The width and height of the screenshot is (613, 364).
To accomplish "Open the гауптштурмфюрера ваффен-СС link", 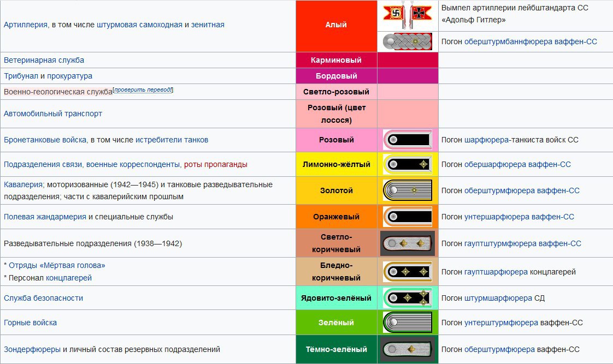I will (x=523, y=243).
